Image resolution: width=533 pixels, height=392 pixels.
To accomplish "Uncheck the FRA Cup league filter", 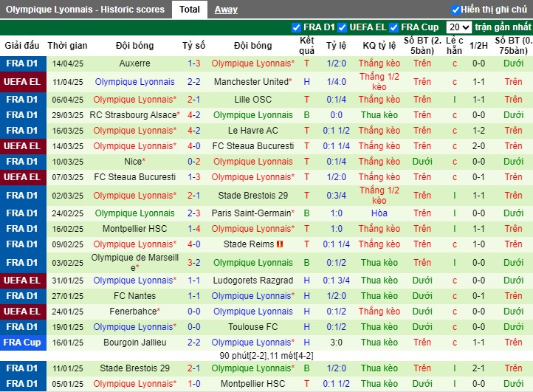I will point(393,27).
